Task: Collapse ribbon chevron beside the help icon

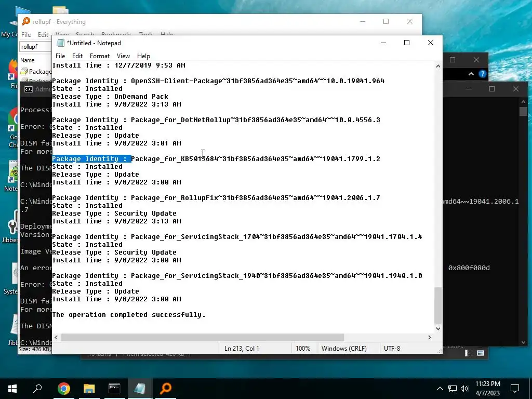Action: 471,74
